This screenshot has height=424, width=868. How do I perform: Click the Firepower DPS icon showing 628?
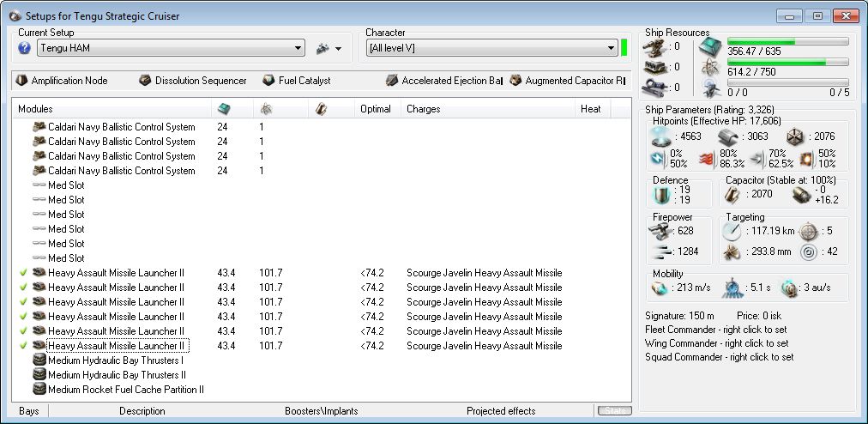click(x=661, y=229)
